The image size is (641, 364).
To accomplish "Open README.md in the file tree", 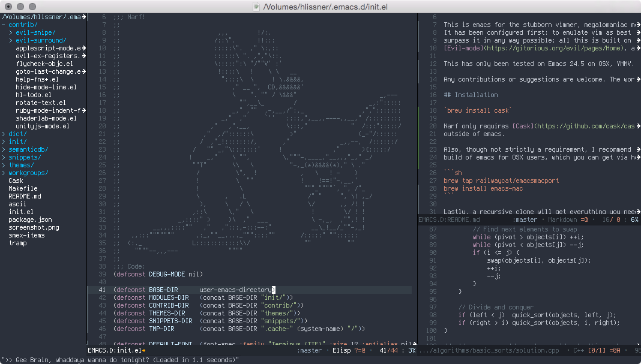I will pyautogui.click(x=25, y=196).
